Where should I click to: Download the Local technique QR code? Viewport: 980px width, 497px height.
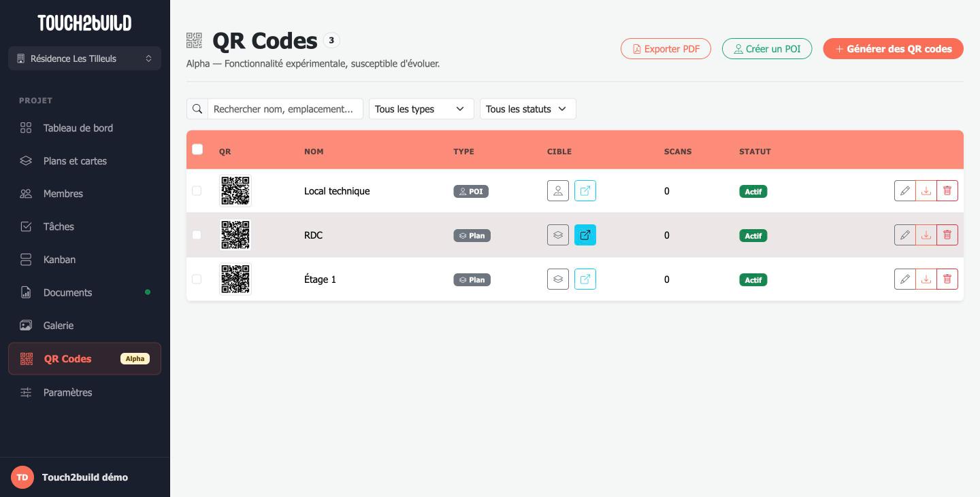(x=926, y=191)
